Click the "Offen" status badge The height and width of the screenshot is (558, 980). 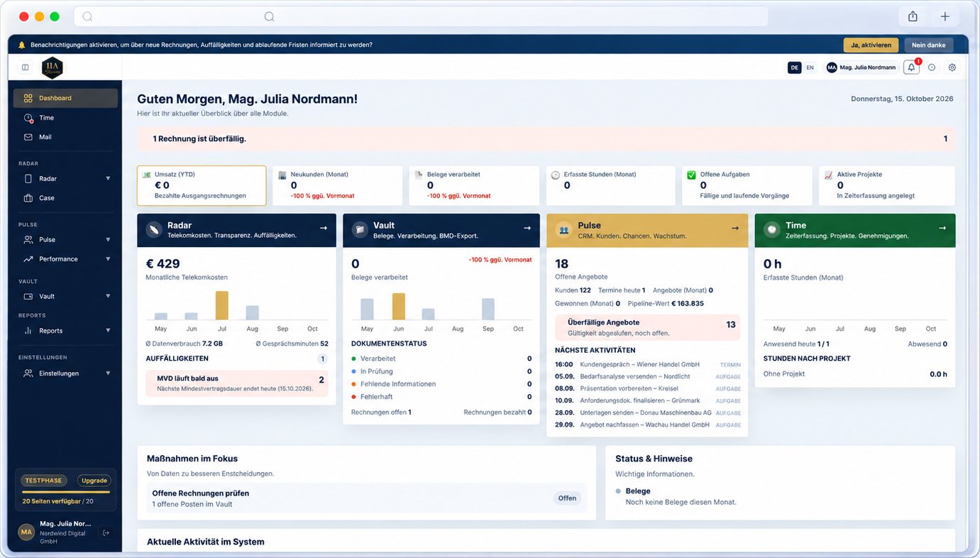[567, 498]
